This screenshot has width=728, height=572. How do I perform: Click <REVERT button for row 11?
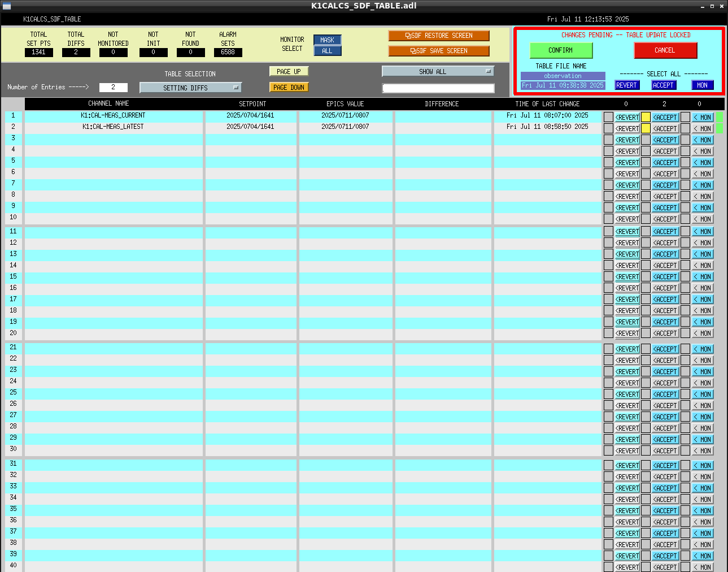click(627, 231)
